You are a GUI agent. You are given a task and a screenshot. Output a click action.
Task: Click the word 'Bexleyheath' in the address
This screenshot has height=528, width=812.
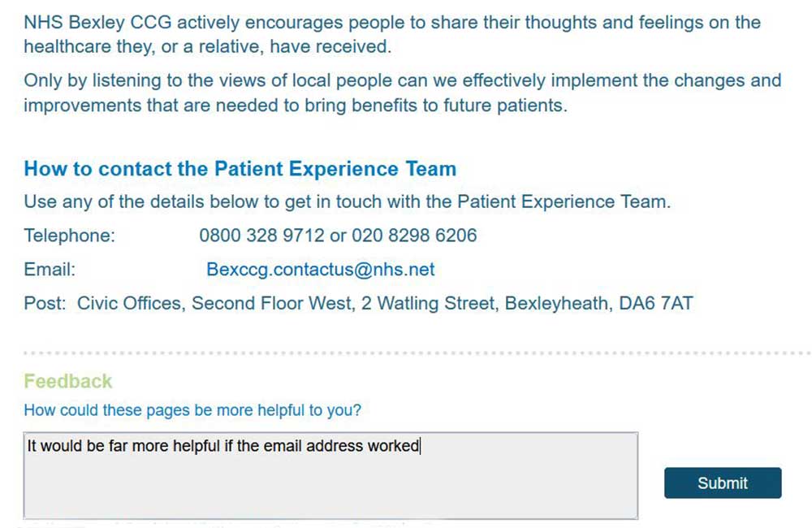pyautogui.click(x=556, y=304)
